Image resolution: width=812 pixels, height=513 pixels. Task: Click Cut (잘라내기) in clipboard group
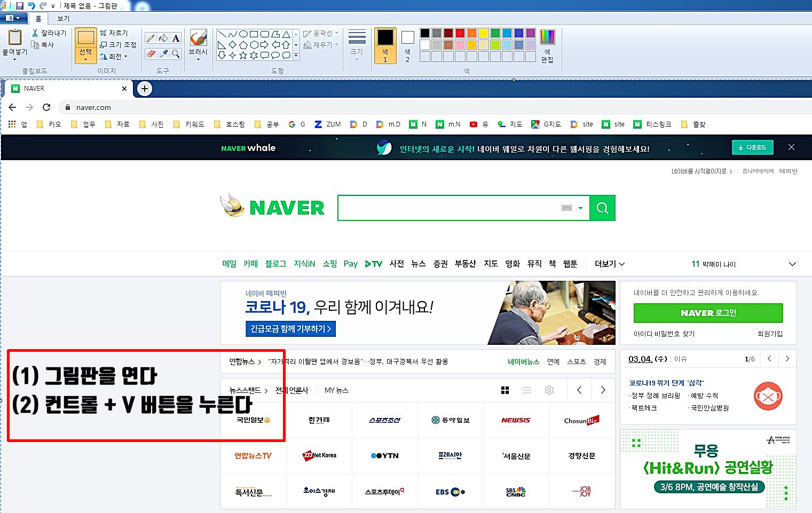pos(49,33)
